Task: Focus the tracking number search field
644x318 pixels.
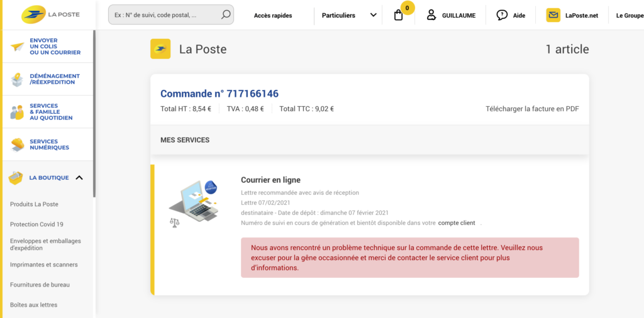Action: pyautogui.click(x=171, y=15)
